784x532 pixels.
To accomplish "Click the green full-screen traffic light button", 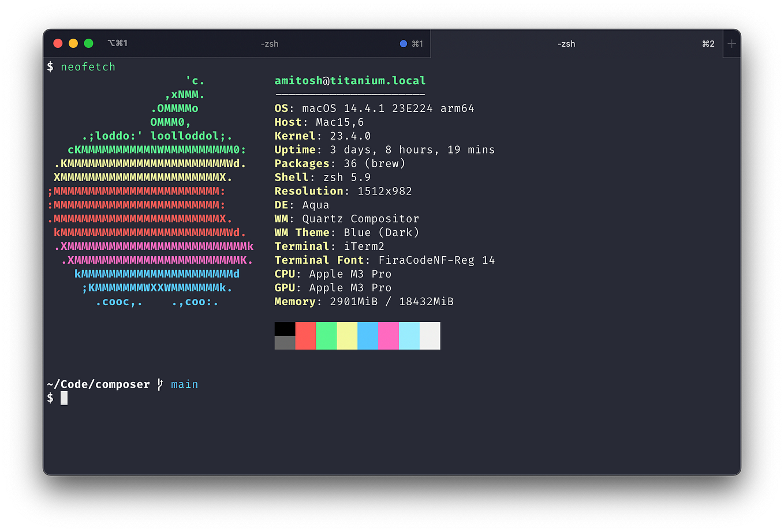I will (x=88, y=43).
